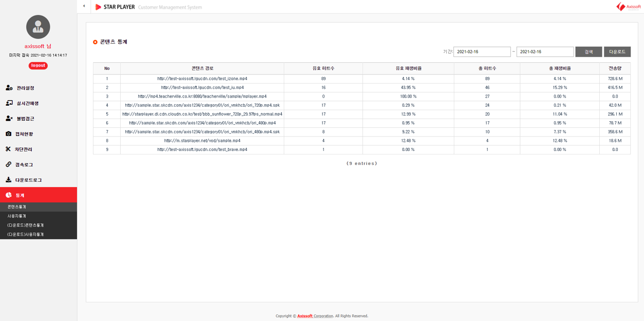Screen dimensions: 644x321
Task: Click the 검색 search button
Action: click(588, 52)
